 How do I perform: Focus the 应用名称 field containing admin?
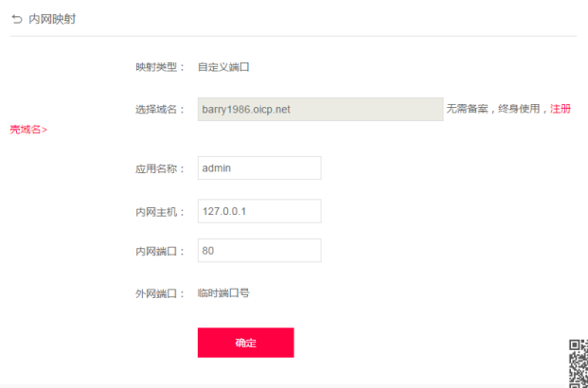(x=259, y=168)
